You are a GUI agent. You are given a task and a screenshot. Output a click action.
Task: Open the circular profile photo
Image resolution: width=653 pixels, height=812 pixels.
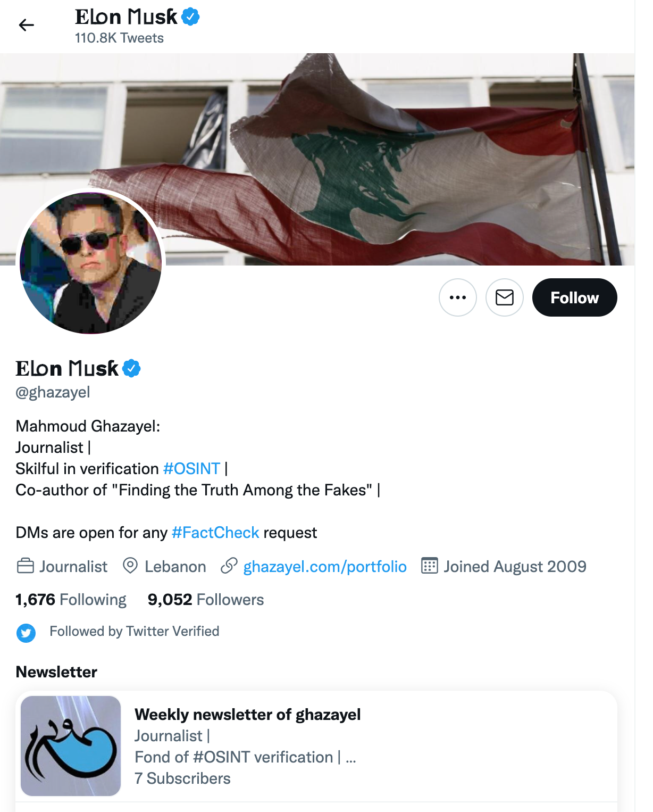pos(91,263)
